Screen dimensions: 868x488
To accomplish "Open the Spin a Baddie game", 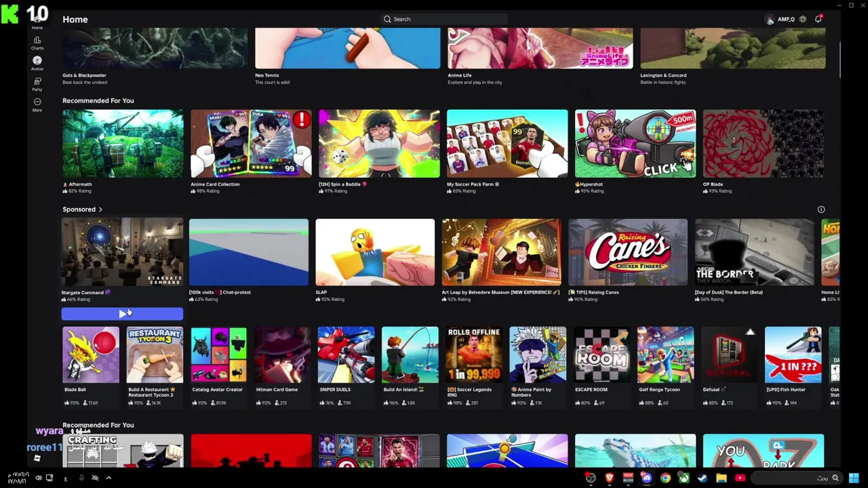I will tap(379, 144).
